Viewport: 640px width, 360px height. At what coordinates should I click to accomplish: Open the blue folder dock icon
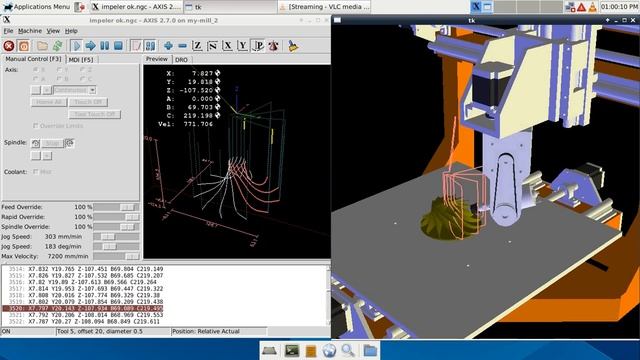tap(370, 351)
